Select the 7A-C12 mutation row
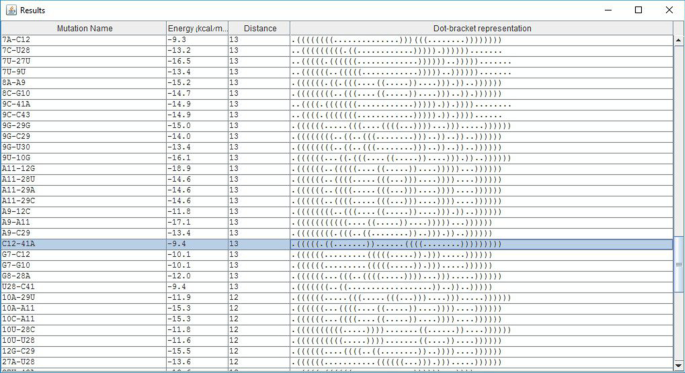This screenshot has width=685, height=373. point(337,40)
